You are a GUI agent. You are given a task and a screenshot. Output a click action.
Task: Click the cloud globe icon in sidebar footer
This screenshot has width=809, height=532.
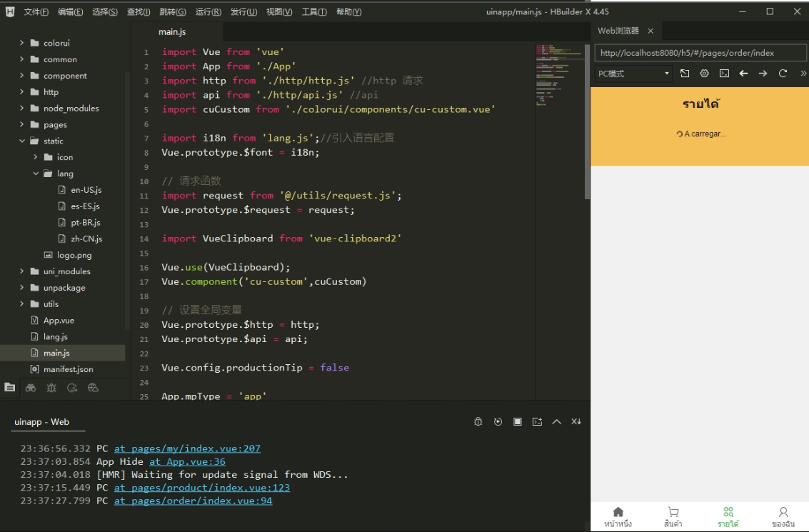click(x=93, y=388)
